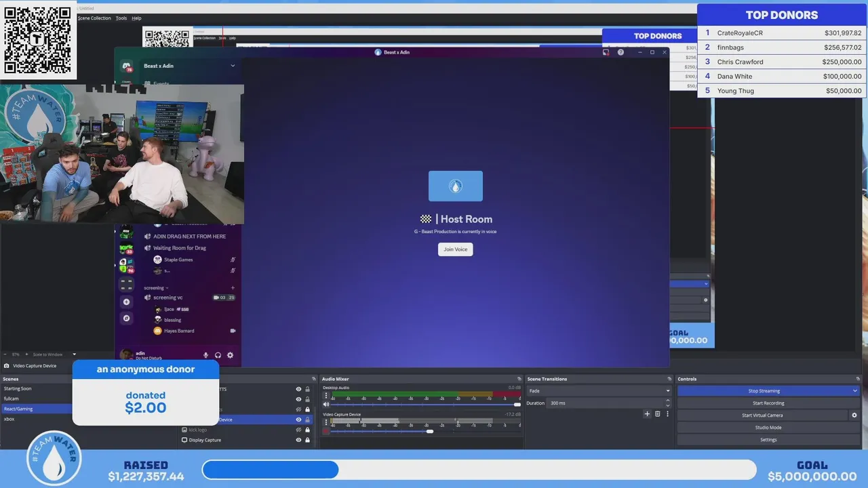
Task: Open Discord direct messages home icon
Action: pos(126,66)
